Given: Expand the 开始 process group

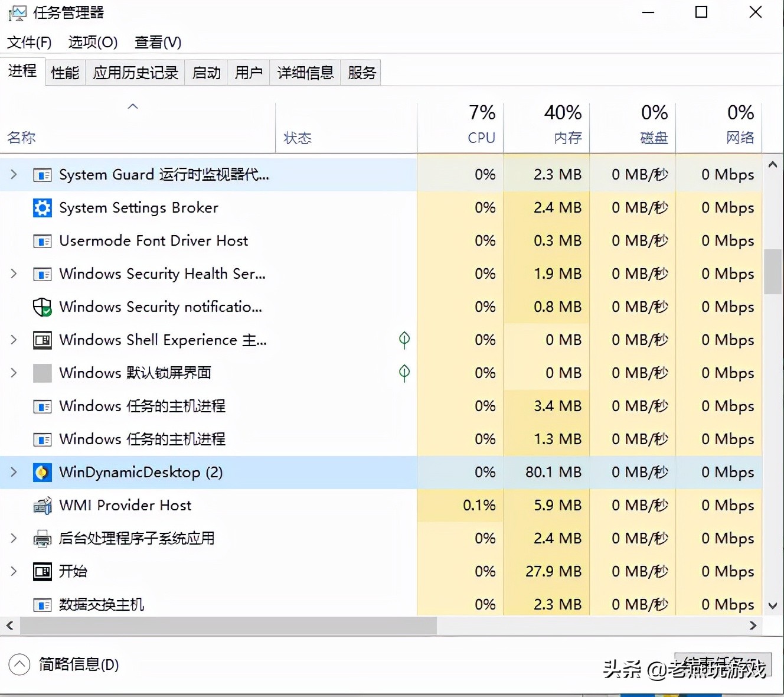Looking at the screenshot, I should [14, 572].
